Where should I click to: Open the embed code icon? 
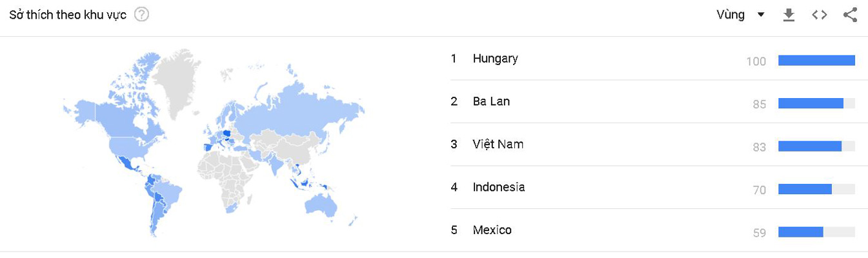pos(819,15)
